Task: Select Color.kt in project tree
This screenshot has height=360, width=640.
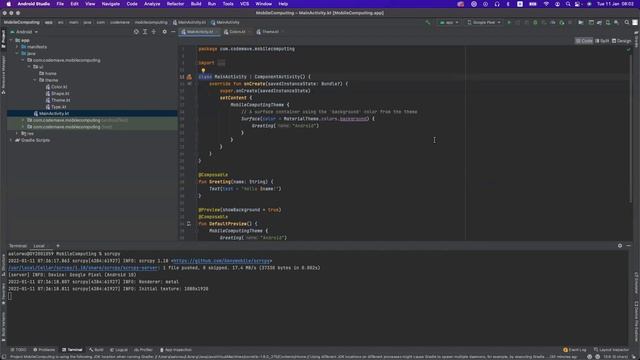Action: pyautogui.click(x=59, y=87)
